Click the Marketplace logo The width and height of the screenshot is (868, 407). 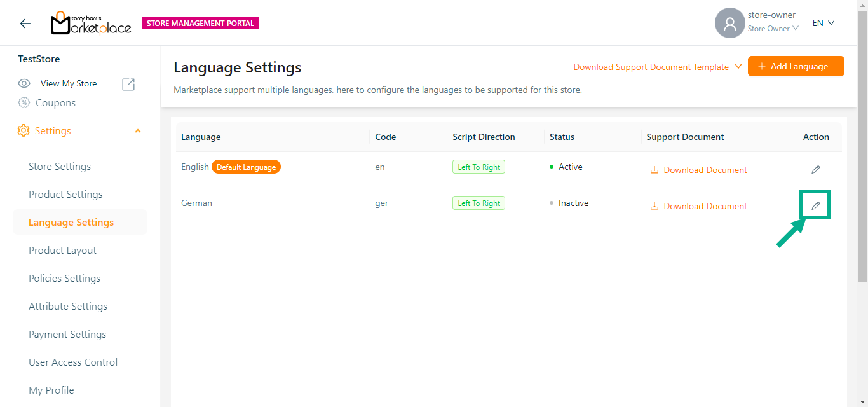point(91,24)
